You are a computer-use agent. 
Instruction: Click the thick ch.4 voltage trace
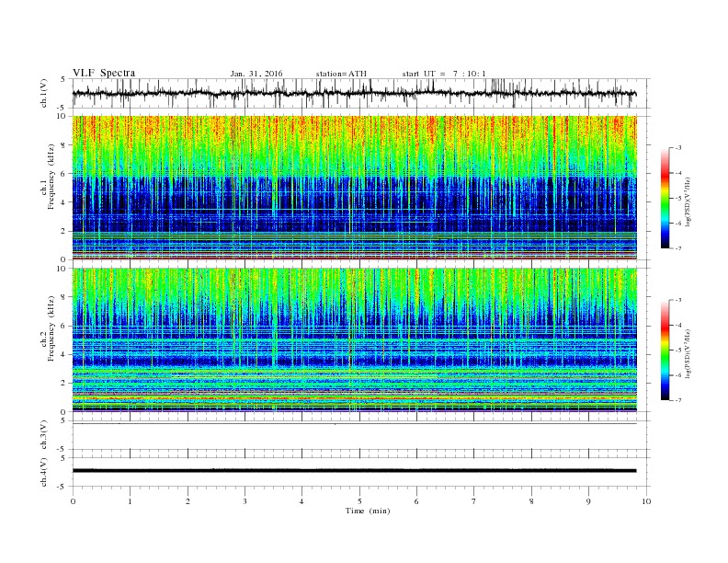point(355,471)
